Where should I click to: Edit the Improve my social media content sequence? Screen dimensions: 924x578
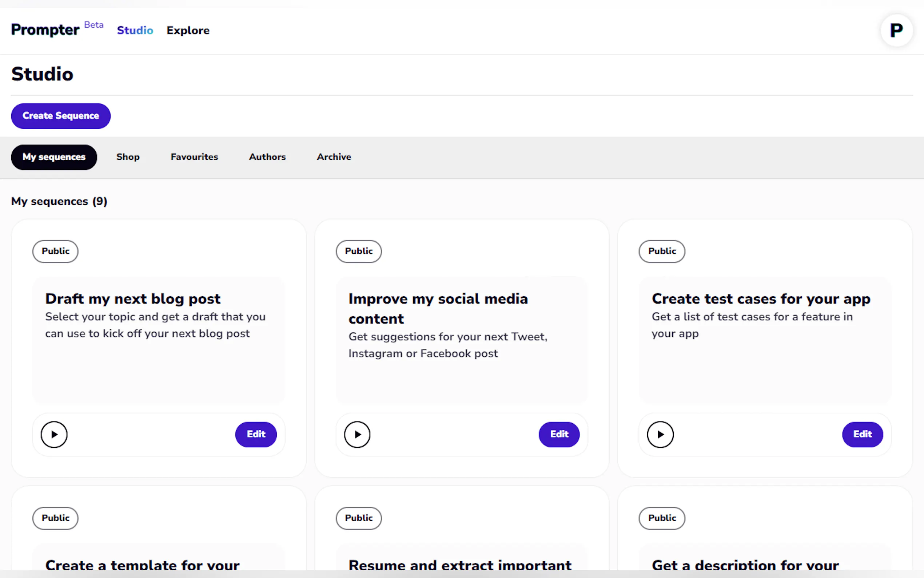pyautogui.click(x=559, y=434)
